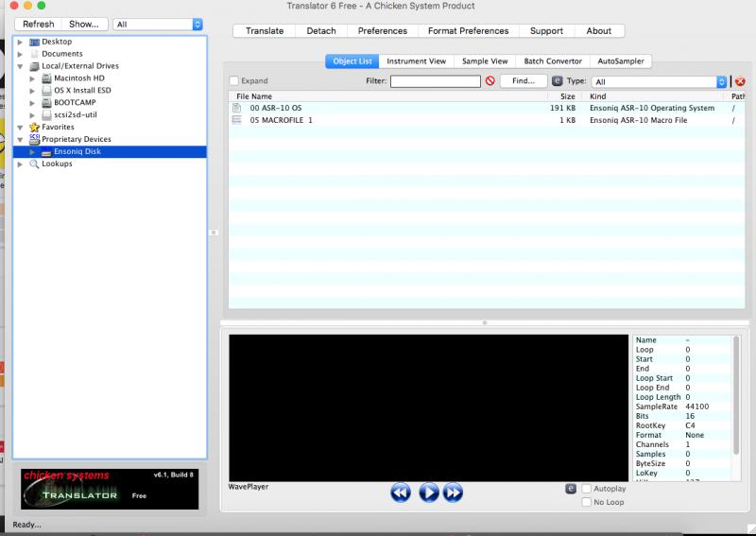Click the SCSI Proprietary Devices icon
756x536 pixels.
[34, 139]
